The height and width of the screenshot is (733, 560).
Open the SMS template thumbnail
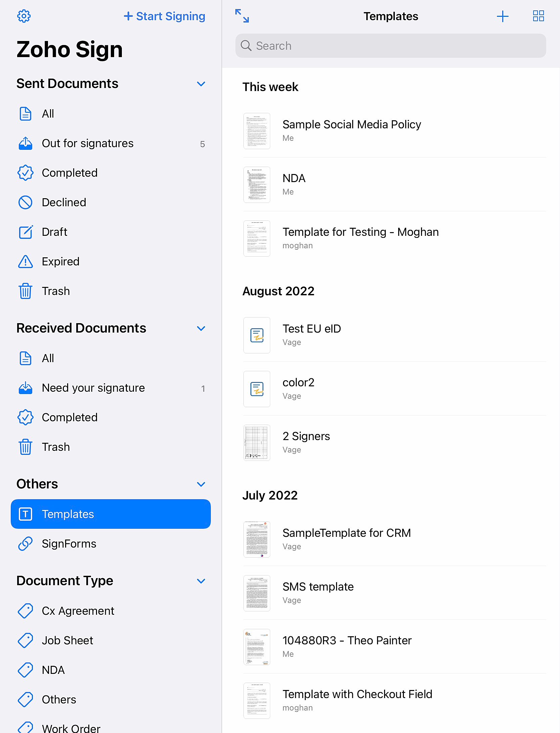257,593
